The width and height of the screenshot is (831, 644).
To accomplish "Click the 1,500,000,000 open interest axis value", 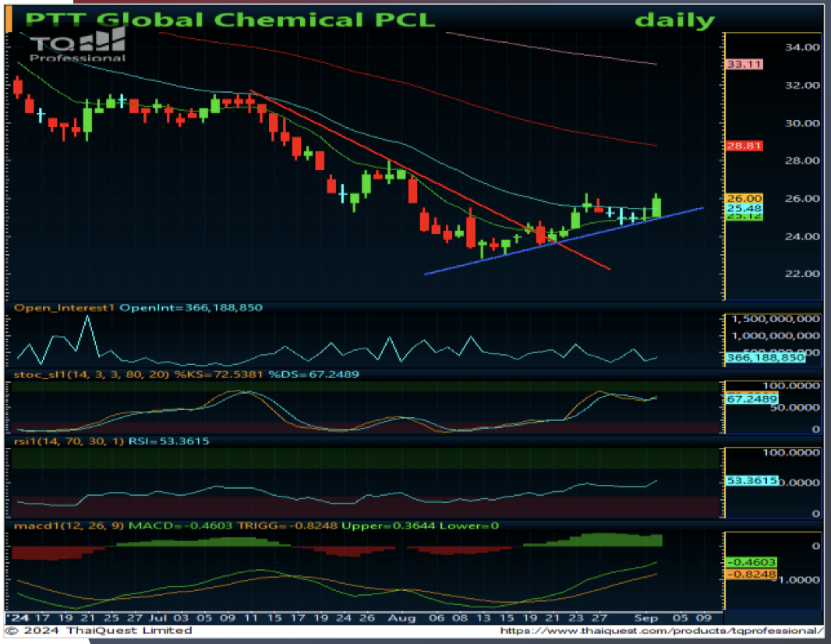I will [x=776, y=319].
